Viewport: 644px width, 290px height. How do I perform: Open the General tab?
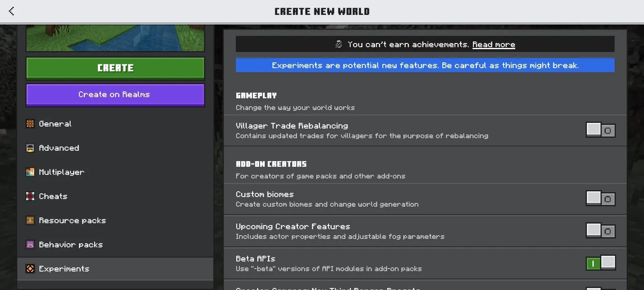coord(116,124)
